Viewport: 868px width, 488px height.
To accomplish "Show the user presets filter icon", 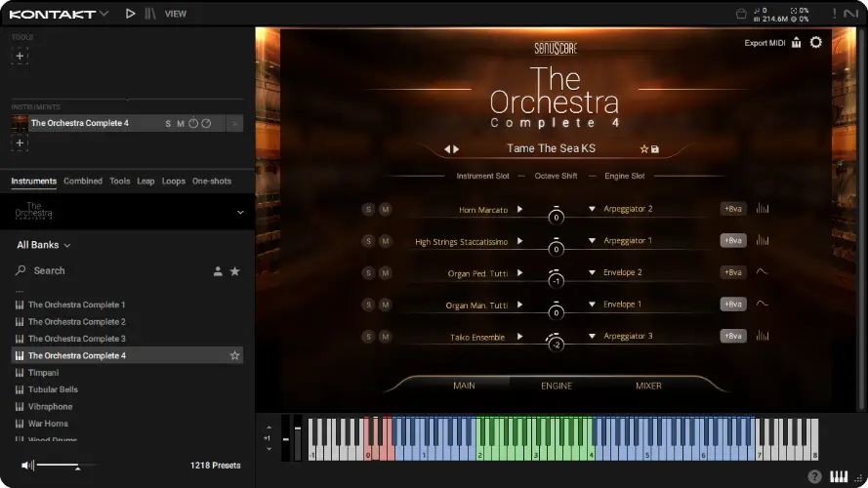I will [218, 271].
